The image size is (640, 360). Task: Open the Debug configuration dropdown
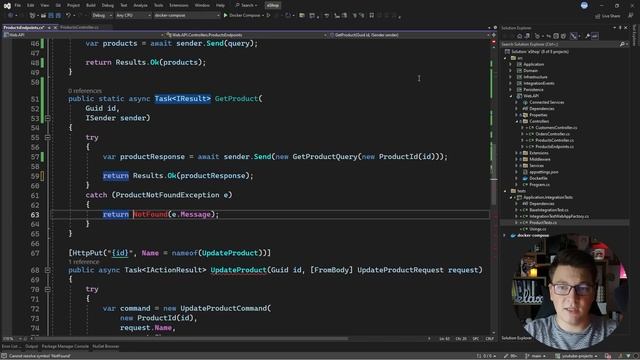click(x=102, y=16)
